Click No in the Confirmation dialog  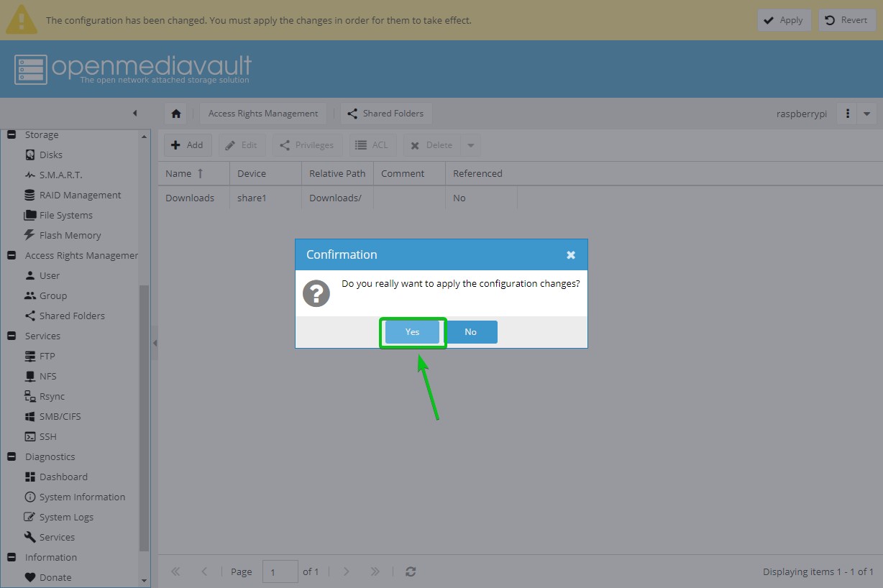coord(470,332)
